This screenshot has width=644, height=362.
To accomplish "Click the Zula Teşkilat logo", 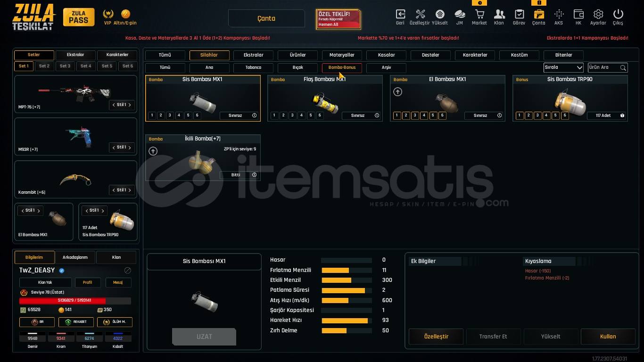I will tap(33, 17).
